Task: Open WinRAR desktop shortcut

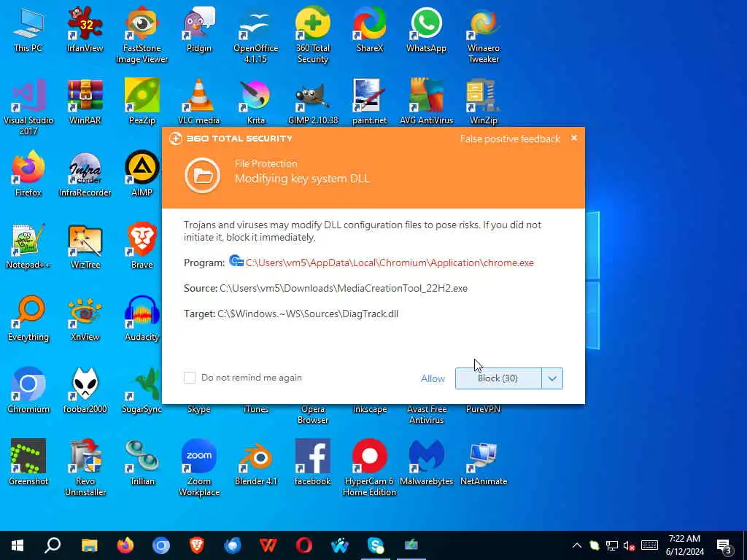Action: pos(85,101)
